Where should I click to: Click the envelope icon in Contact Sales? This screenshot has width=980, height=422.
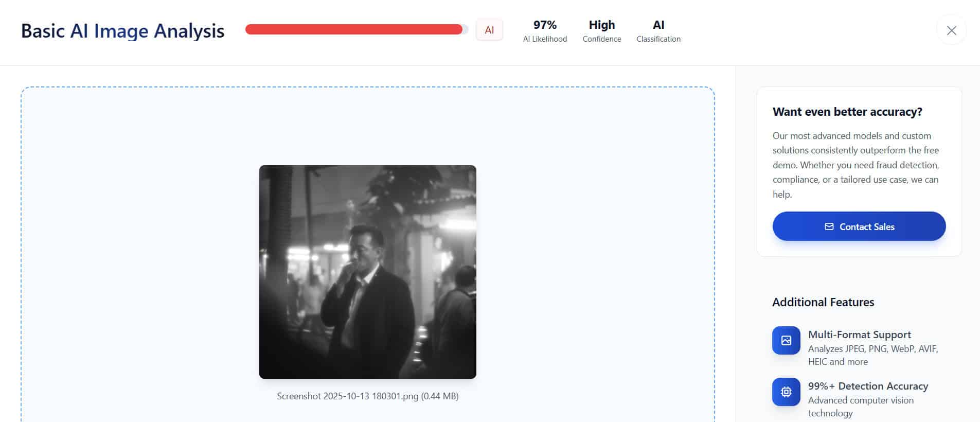coord(829,226)
